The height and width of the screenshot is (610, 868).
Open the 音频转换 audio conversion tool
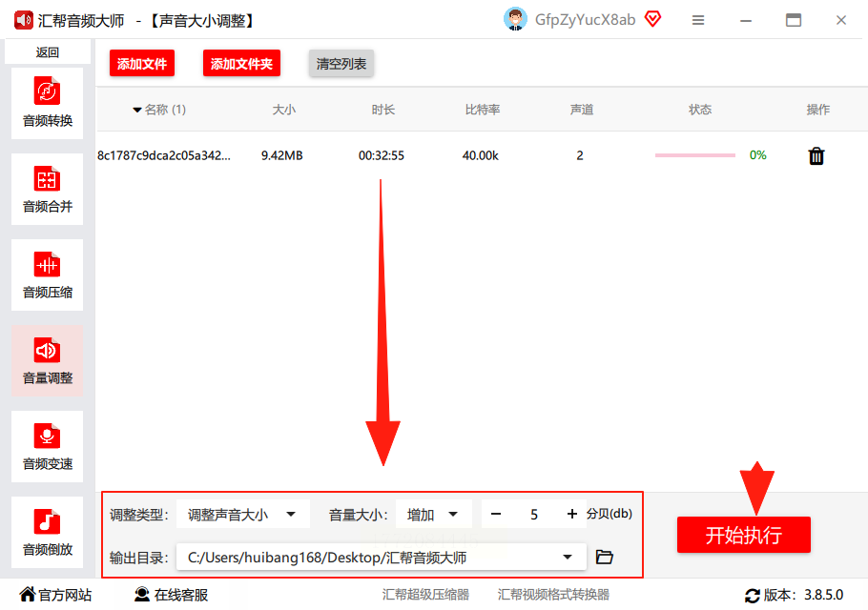[47, 104]
